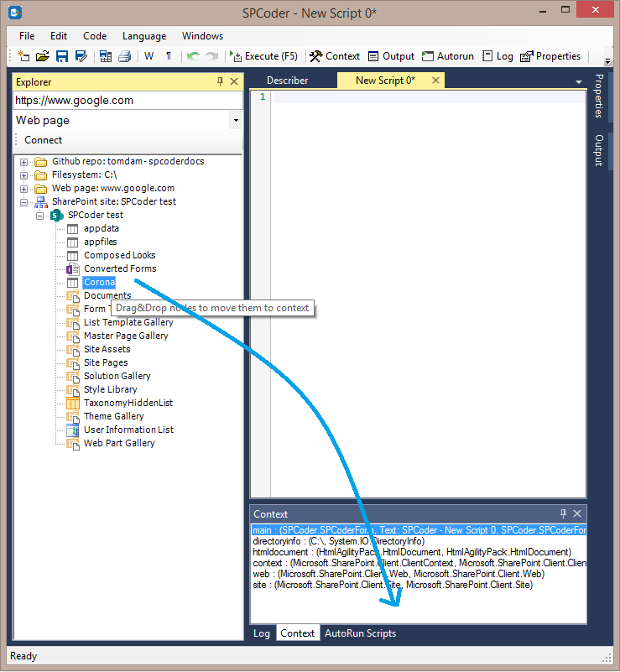This screenshot has width=620, height=672.
Task: Toggle the paragraph marks ¶ icon
Action: tap(169, 56)
